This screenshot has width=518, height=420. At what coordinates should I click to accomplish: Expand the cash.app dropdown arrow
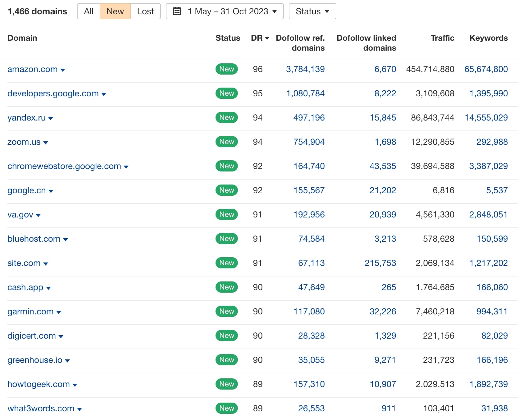click(48, 288)
